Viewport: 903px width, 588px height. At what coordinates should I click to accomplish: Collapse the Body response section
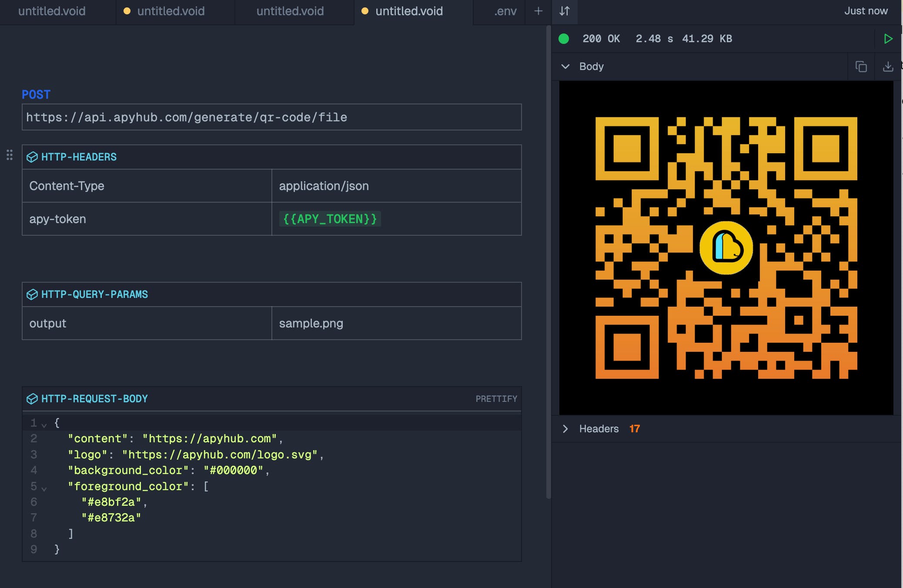pos(565,67)
